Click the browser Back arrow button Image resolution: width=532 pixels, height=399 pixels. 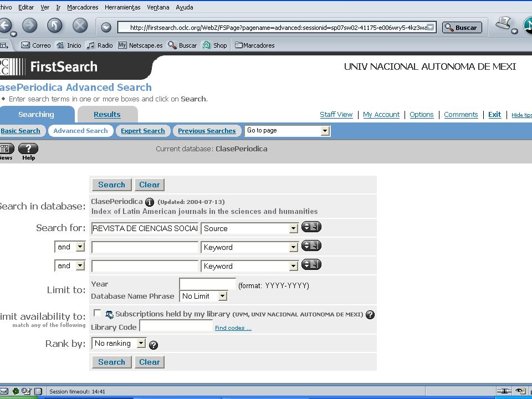pyautogui.click(x=5, y=25)
